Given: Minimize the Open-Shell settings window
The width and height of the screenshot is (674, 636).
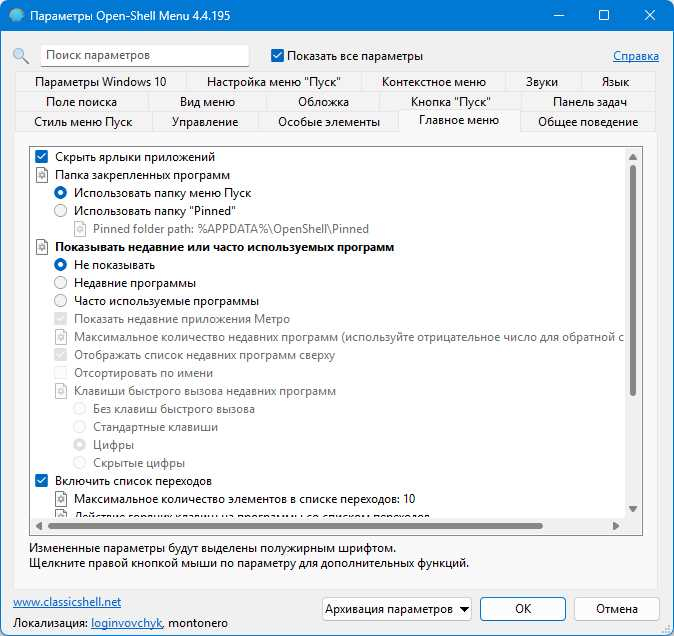Looking at the screenshot, I should tap(559, 15).
